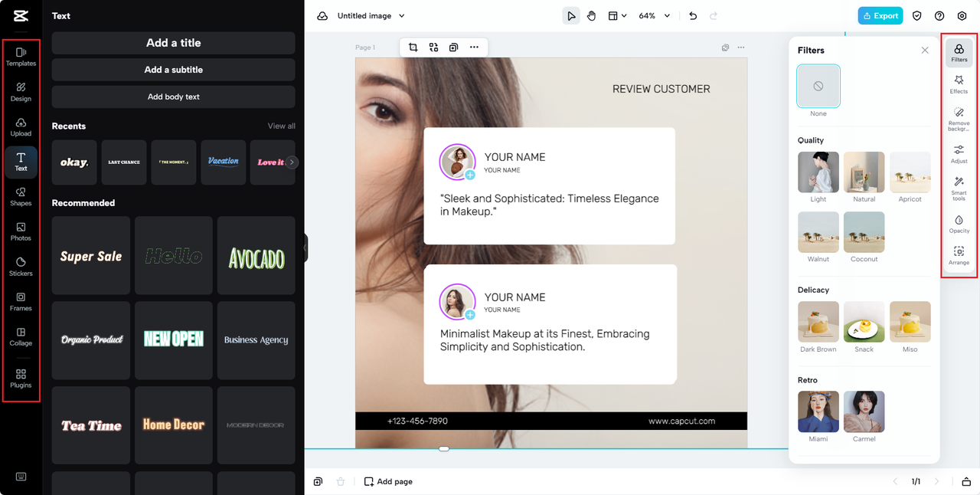
Task: Click Add body text
Action: (173, 97)
